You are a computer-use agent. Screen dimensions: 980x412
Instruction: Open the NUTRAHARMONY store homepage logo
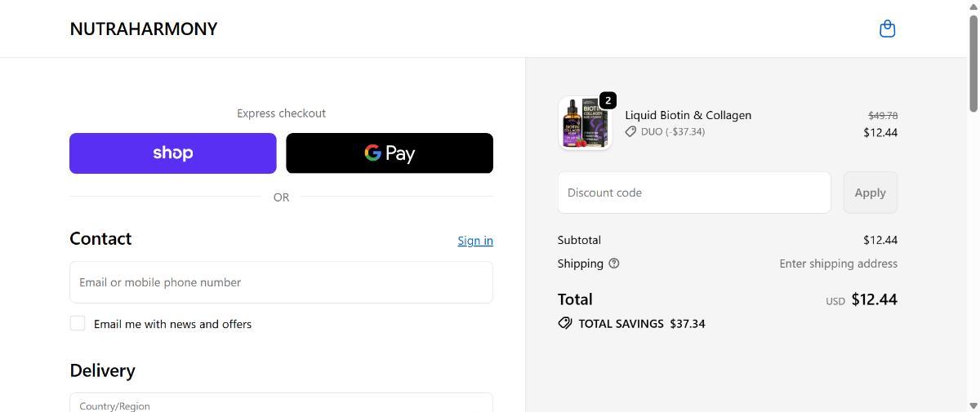click(x=144, y=29)
